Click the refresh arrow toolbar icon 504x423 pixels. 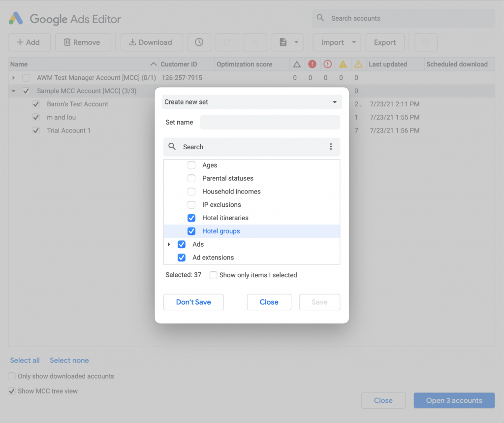227,42
